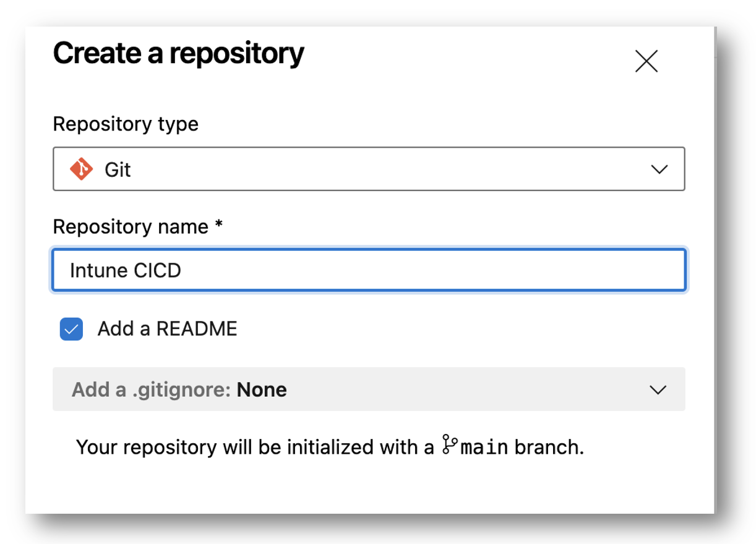Image resolution: width=756 pixels, height=544 pixels.
Task: Uncheck the Add a README checkbox
Action: pos(71,329)
